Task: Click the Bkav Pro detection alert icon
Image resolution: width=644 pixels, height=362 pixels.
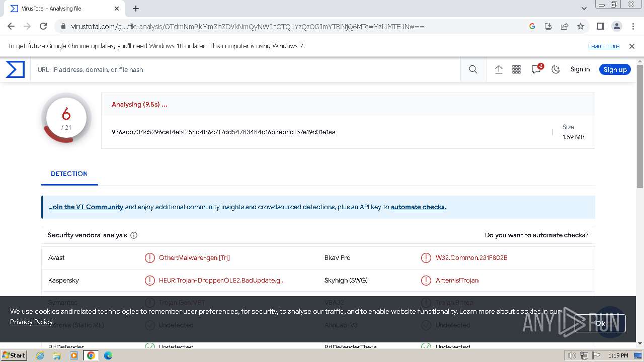Action: 426,258
